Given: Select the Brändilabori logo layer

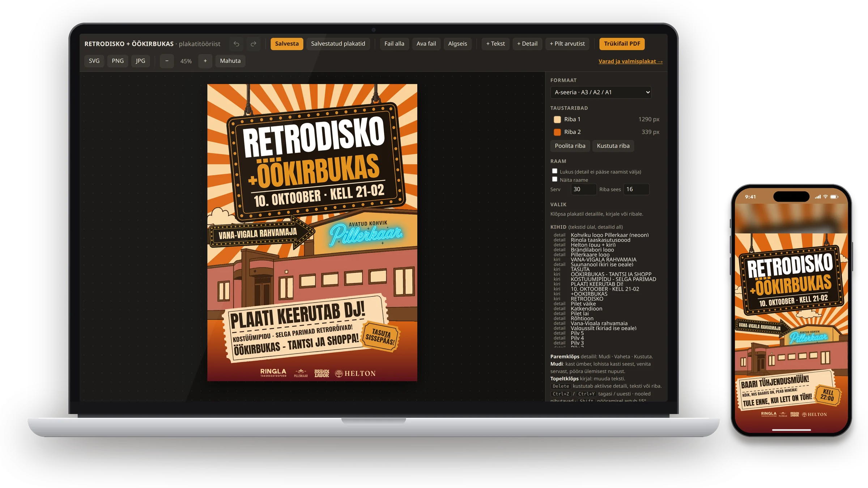Looking at the screenshot, I should click(605, 250).
